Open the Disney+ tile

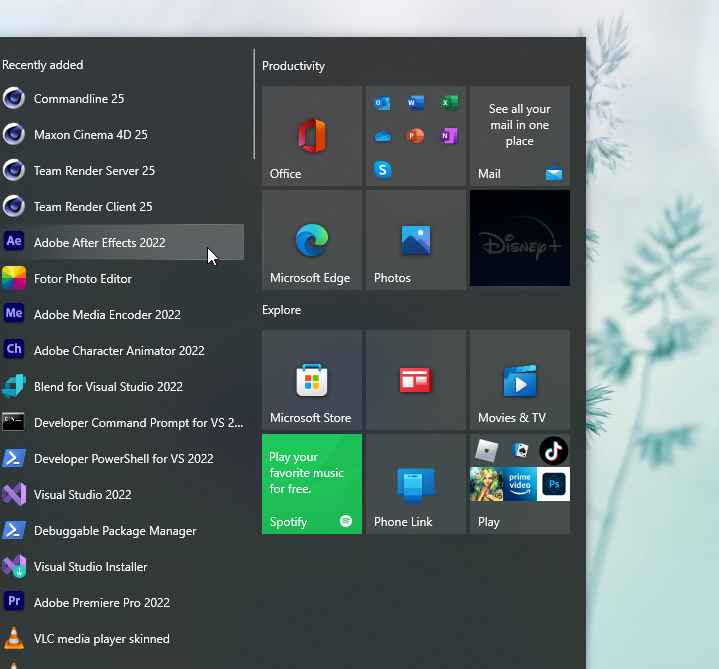point(520,238)
